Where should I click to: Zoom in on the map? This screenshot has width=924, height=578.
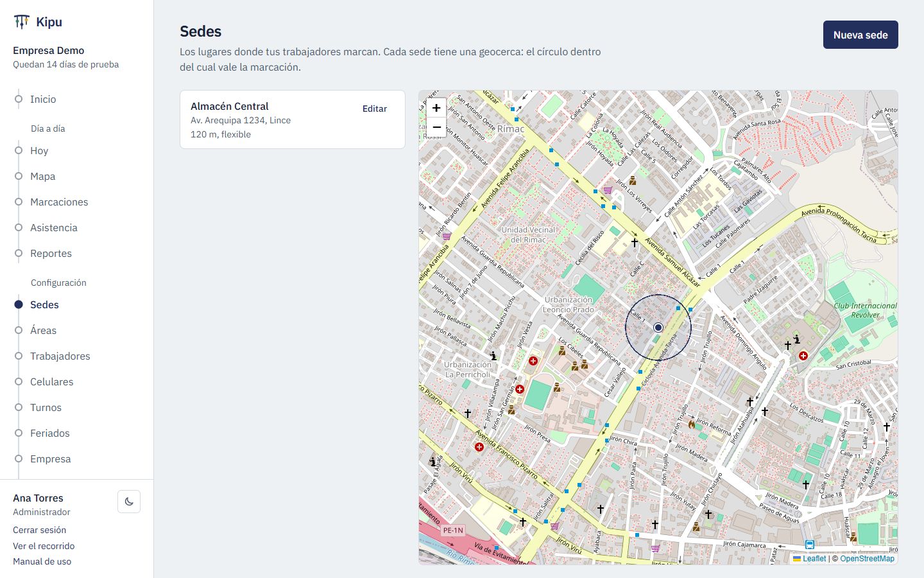(436, 108)
